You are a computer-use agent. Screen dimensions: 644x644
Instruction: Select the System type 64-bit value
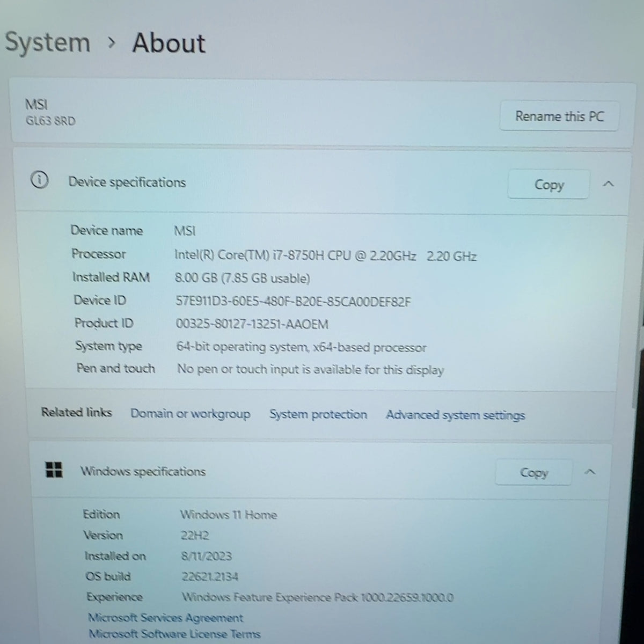point(302,347)
